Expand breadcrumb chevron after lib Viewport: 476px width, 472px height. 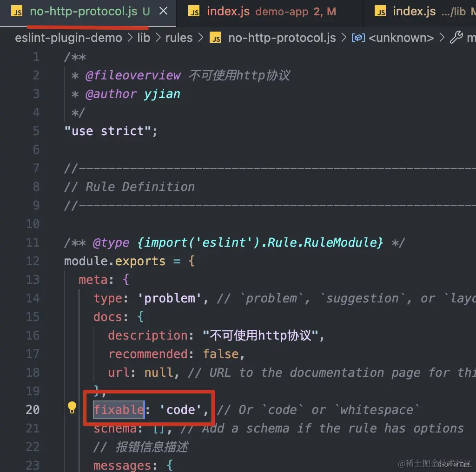(x=158, y=38)
